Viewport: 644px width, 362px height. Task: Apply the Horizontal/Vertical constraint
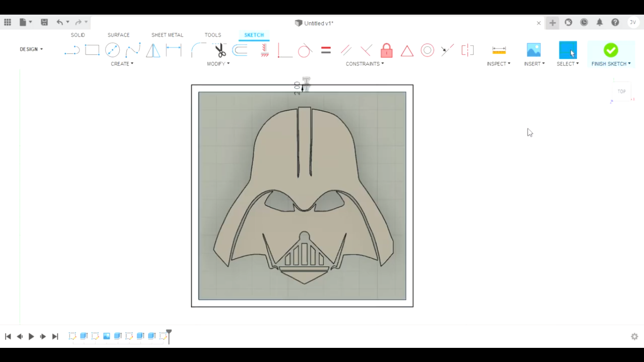point(285,50)
